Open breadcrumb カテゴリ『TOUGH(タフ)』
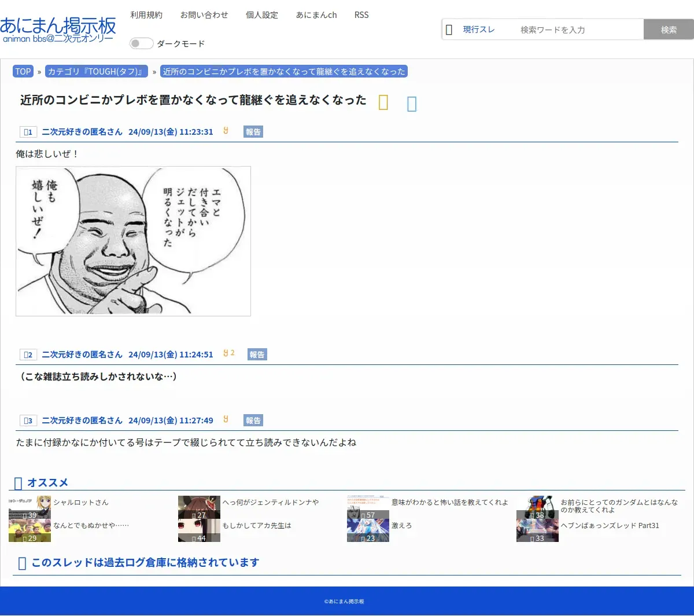Viewport: 694px width, 616px height. coord(97,72)
